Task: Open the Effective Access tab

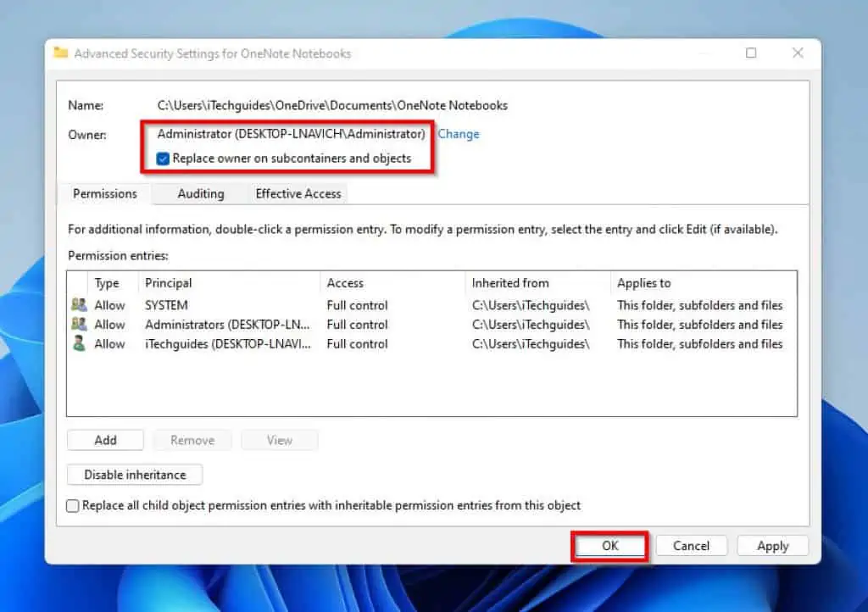Action: tap(297, 193)
